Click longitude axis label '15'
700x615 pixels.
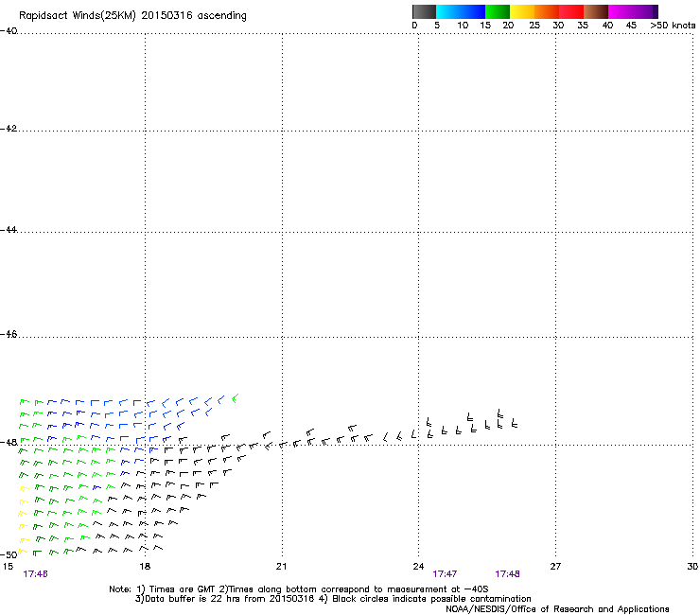(8, 567)
